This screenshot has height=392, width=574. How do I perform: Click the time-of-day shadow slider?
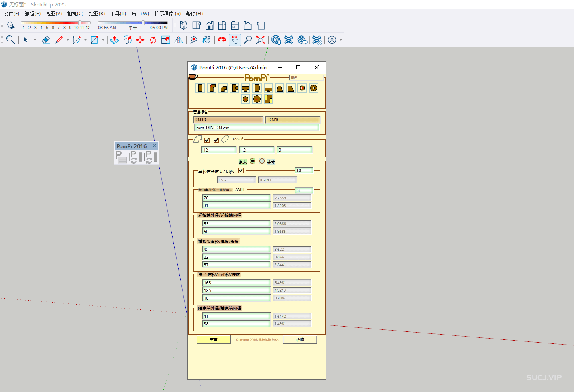133,23
